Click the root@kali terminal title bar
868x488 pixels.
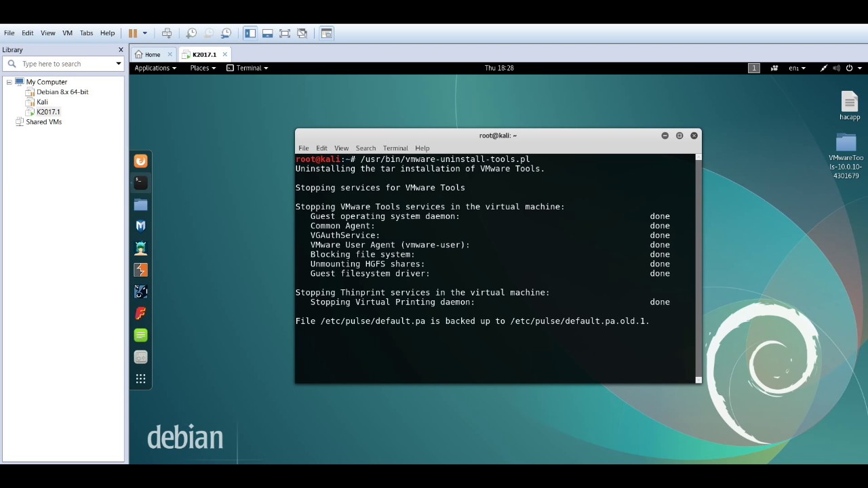[x=498, y=136]
